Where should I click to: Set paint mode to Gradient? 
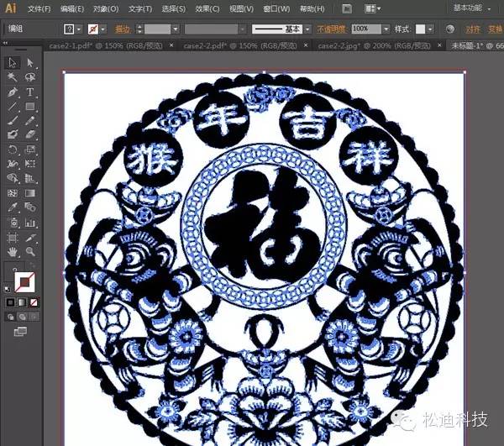pos(22,302)
